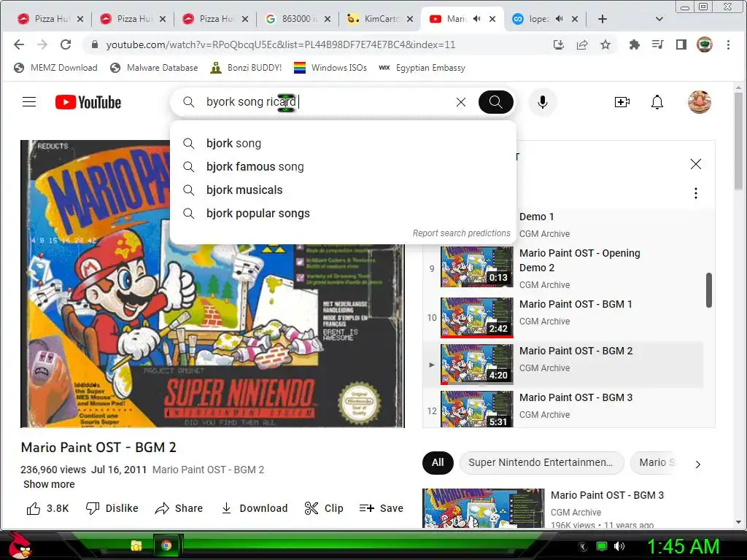Open Egyptian Embassy bookmark

click(x=422, y=68)
